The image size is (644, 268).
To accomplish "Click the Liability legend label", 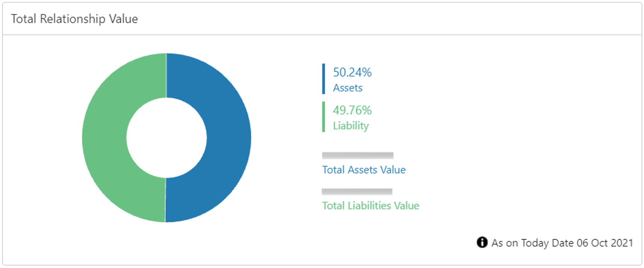I will click(x=351, y=126).
